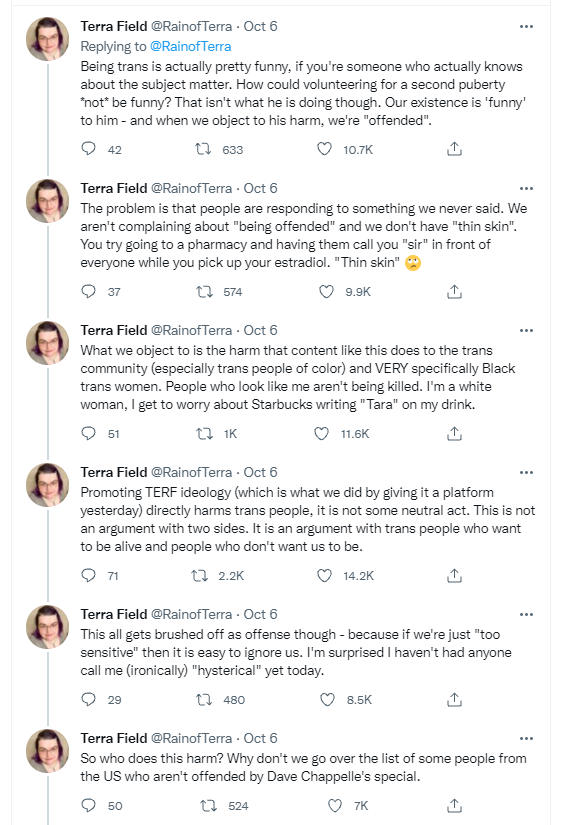Reply to the Dave Chappelle special tweet
This screenshot has width=567, height=825.
88,806
